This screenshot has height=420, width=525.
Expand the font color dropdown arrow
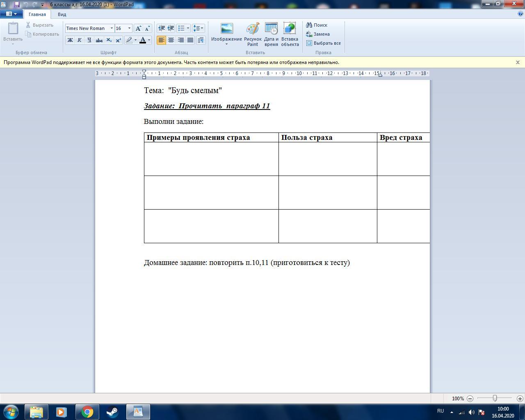(149, 40)
